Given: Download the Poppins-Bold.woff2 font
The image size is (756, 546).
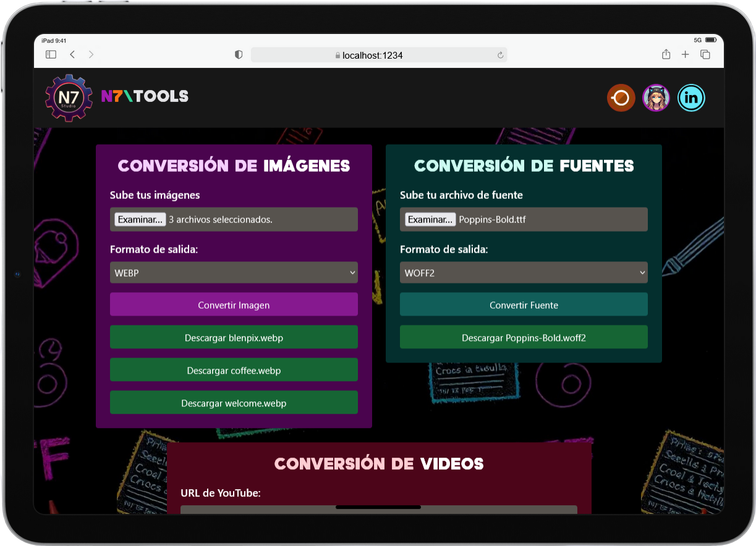Looking at the screenshot, I should pyautogui.click(x=524, y=338).
